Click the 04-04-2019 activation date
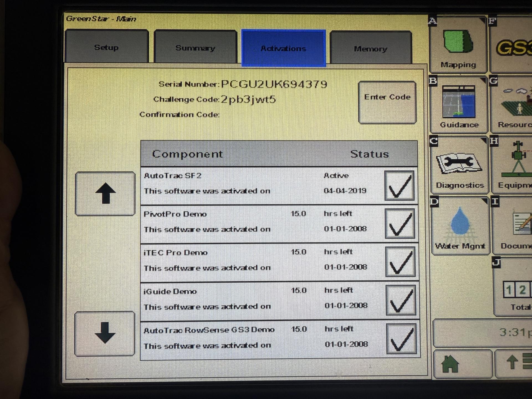The image size is (532, 399). pos(345,191)
